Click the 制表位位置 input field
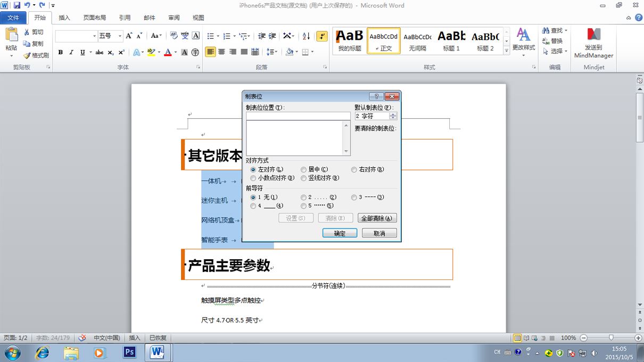Viewport: 644px width, 362px height. coord(298,116)
